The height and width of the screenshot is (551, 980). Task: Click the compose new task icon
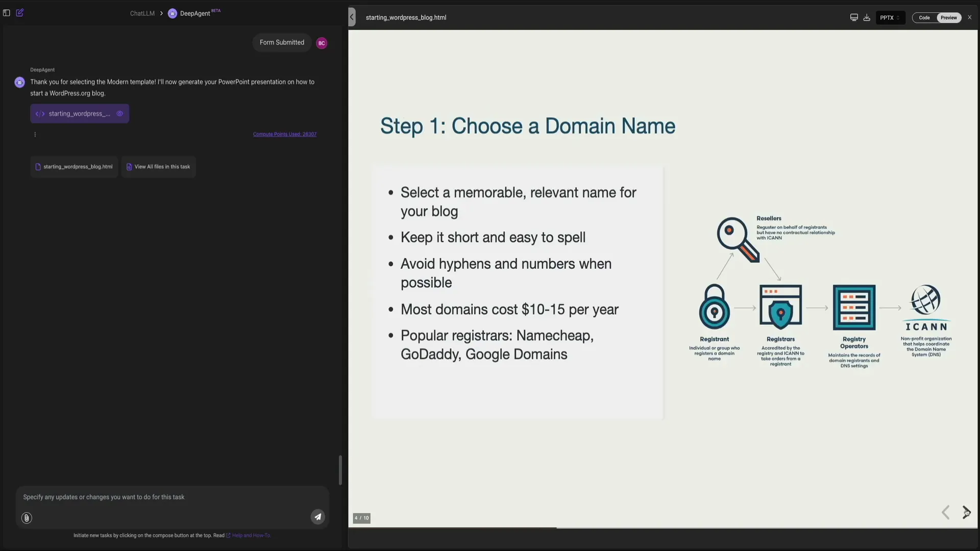[20, 13]
